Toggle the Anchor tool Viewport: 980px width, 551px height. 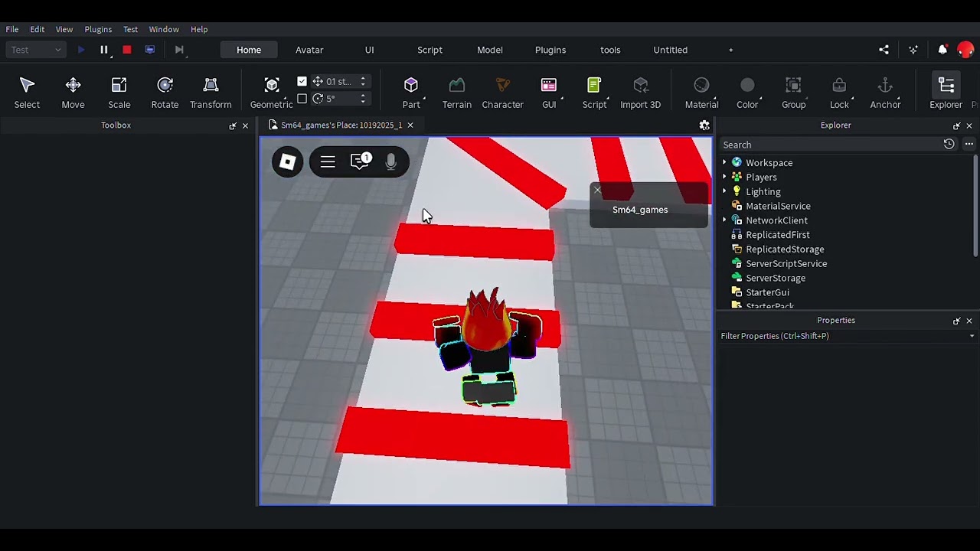885,92
